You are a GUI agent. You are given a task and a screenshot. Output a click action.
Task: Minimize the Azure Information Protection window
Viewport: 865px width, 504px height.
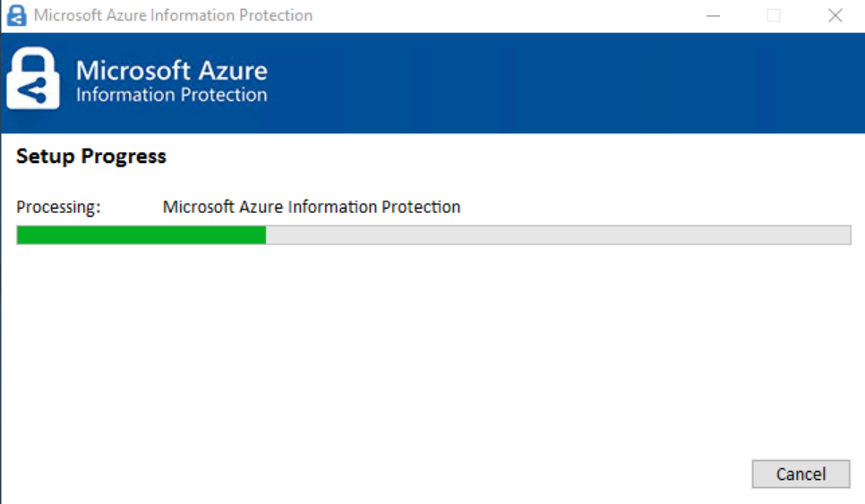pyautogui.click(x=713, y=16)
